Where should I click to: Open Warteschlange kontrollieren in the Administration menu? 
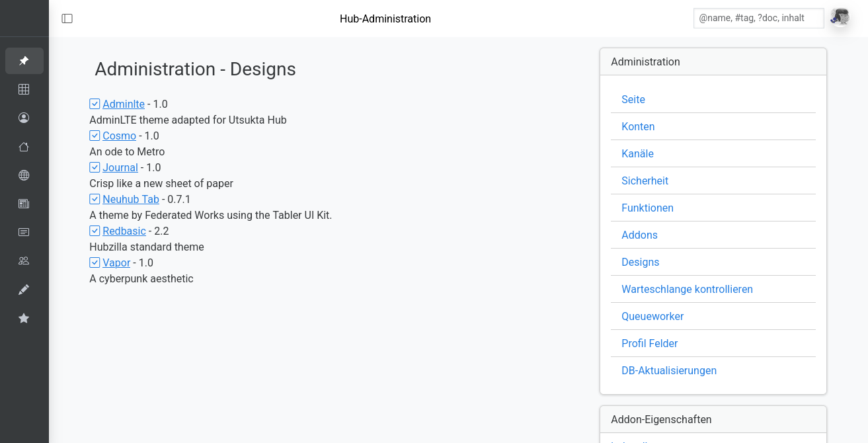[x=687, y=289]
